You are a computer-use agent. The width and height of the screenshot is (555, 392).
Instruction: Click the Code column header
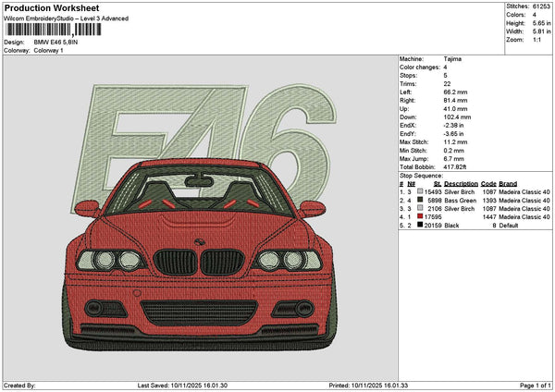click(488, 183)
